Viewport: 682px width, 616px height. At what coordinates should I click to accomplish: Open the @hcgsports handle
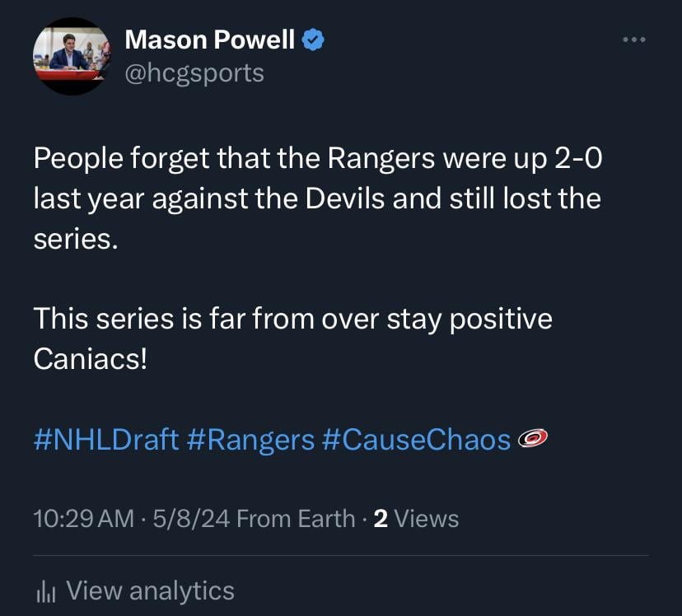click(194, 72)
